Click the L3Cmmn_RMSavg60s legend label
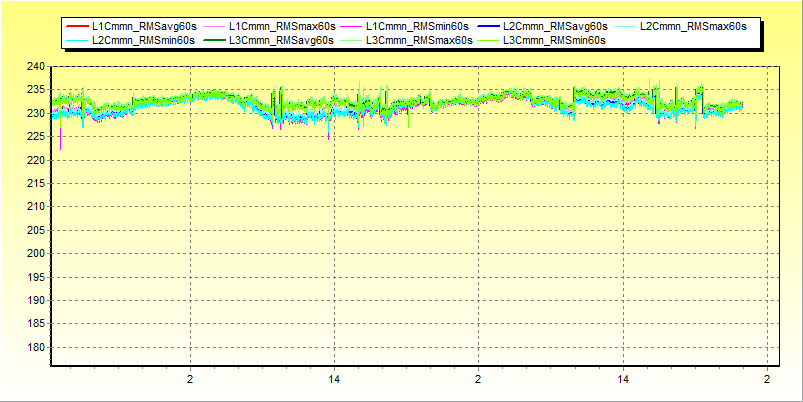This screenshot has width=803, height=402. pos(281,39)
